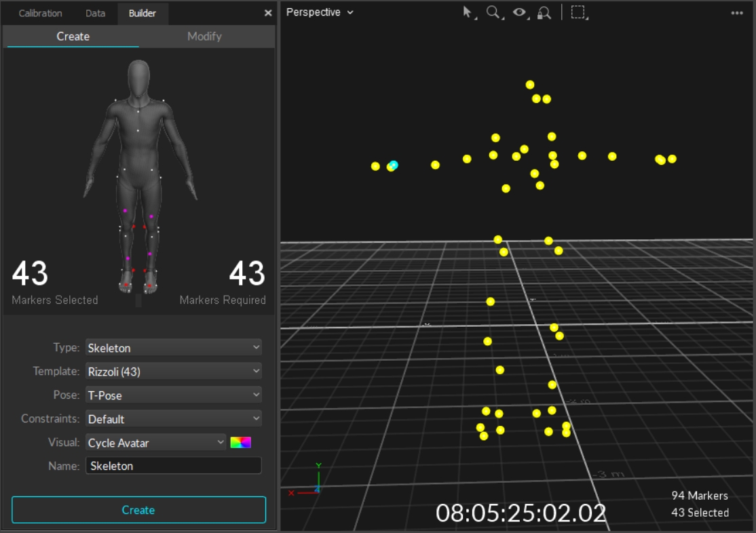Open the eye visibility options icon
The width and height of the screenshot is (756, 533).
pyautogui.click(x=520, y=12)
